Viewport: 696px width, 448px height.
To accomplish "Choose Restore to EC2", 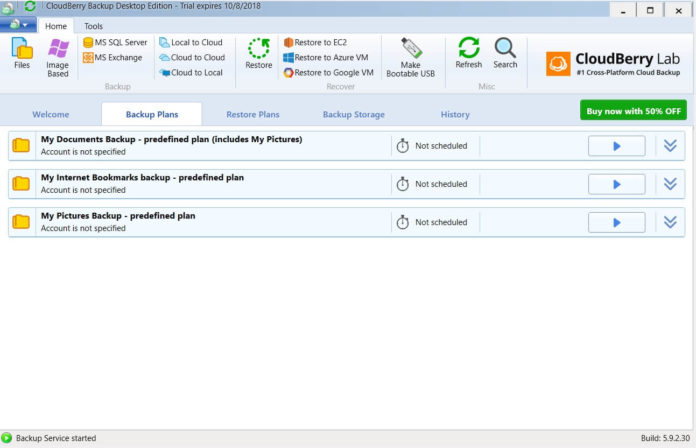I will [316, 42].
